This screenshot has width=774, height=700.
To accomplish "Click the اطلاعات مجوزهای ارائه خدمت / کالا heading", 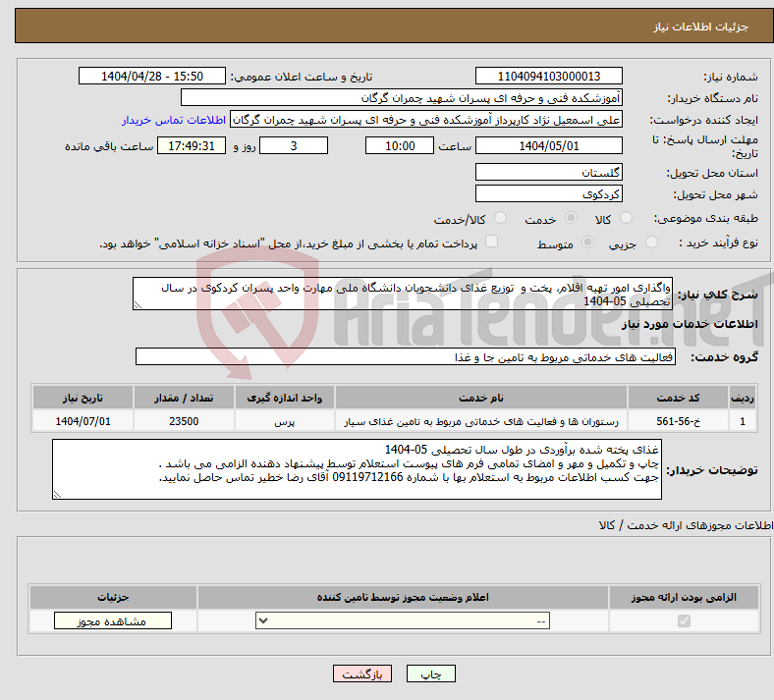I will tap(687, 525).
